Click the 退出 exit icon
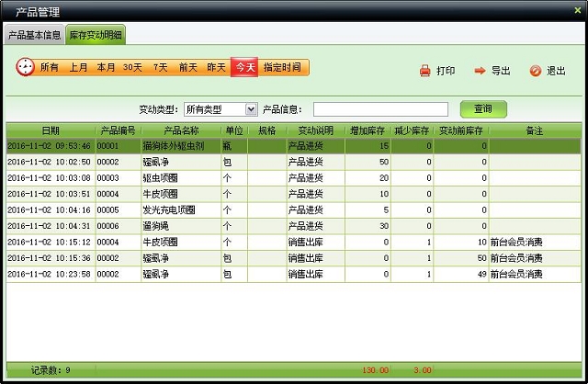 535,71
